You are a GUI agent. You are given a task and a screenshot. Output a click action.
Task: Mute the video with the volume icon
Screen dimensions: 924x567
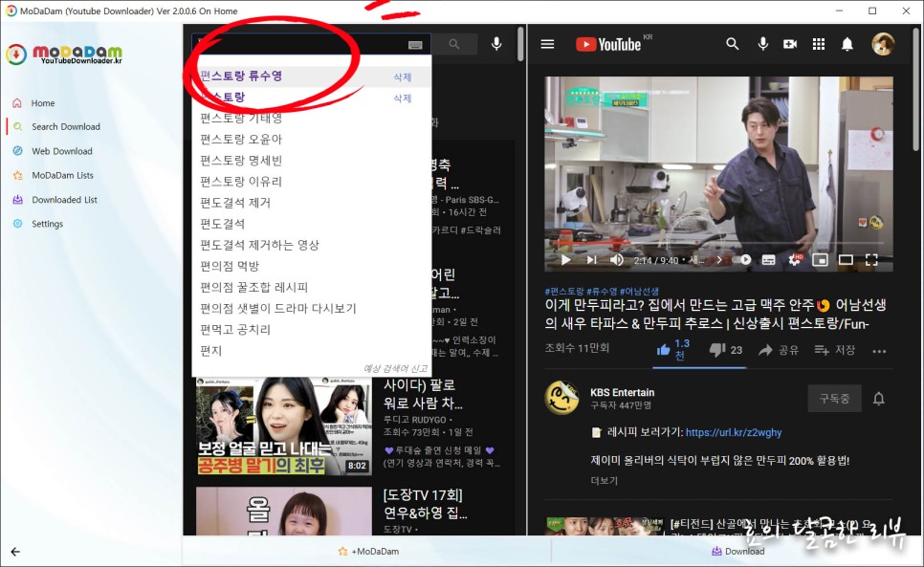(x=616, y=259)
